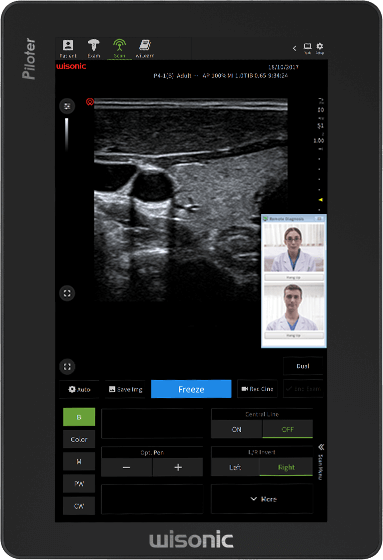
Task: Click the gain slider bar left of image
Action: [x=67, y=134]
